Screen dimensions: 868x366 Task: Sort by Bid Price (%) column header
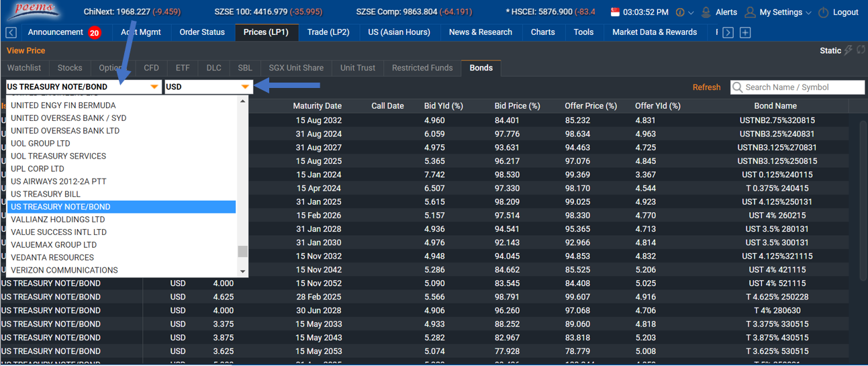pyautogui.click(x=517, y=106)
